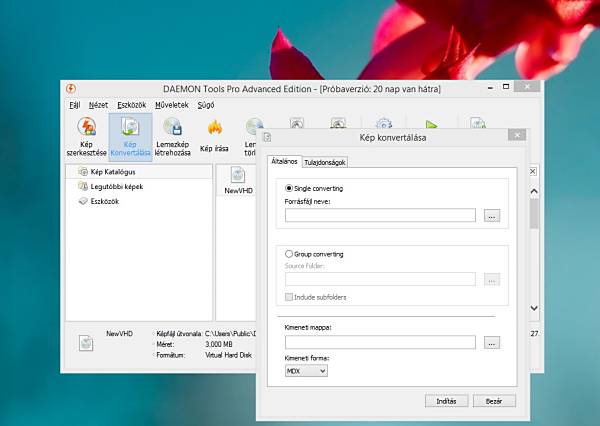Open Lemezkép létrehozása tool
The image size is (600, 426).
pyautogui.click(x=173, y=137)
